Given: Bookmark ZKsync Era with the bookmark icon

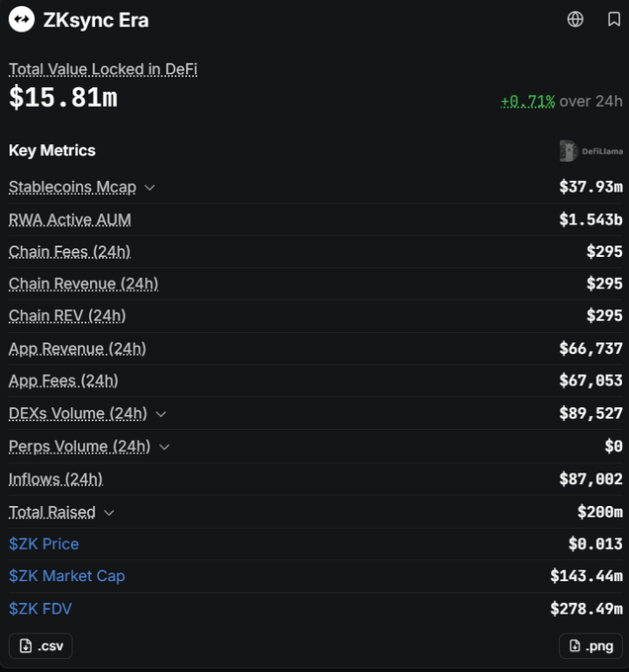Looking at the screenshot, I should [614, 20].
